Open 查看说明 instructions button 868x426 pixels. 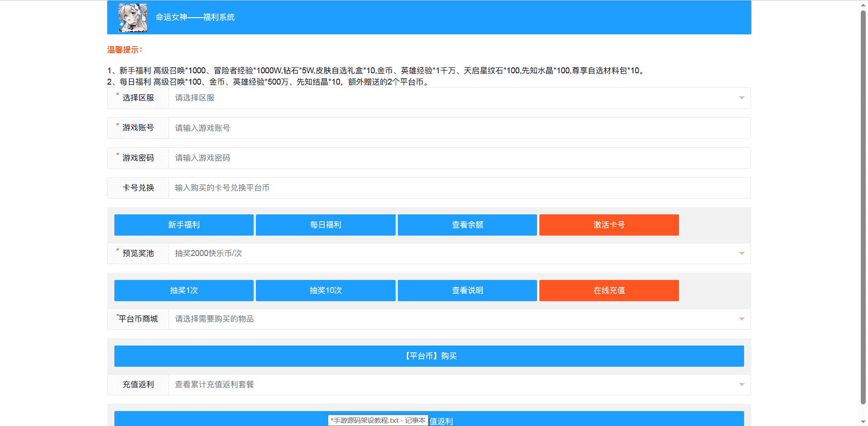click(x=467, y=291)
